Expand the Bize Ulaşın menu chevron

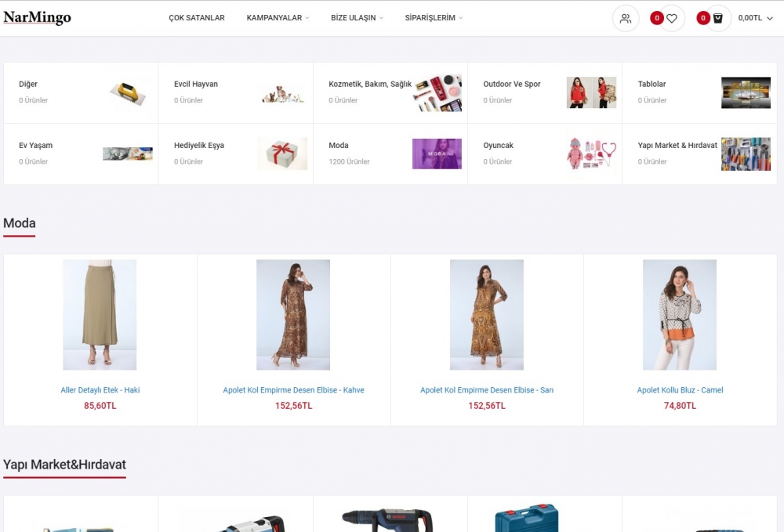click(381, 18)
